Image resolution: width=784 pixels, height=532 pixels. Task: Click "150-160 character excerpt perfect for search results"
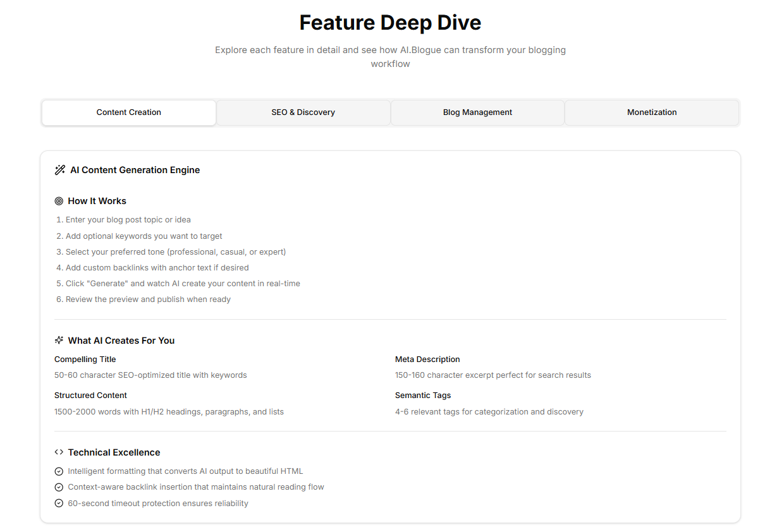pyautogui.click(x=493, y=375)
